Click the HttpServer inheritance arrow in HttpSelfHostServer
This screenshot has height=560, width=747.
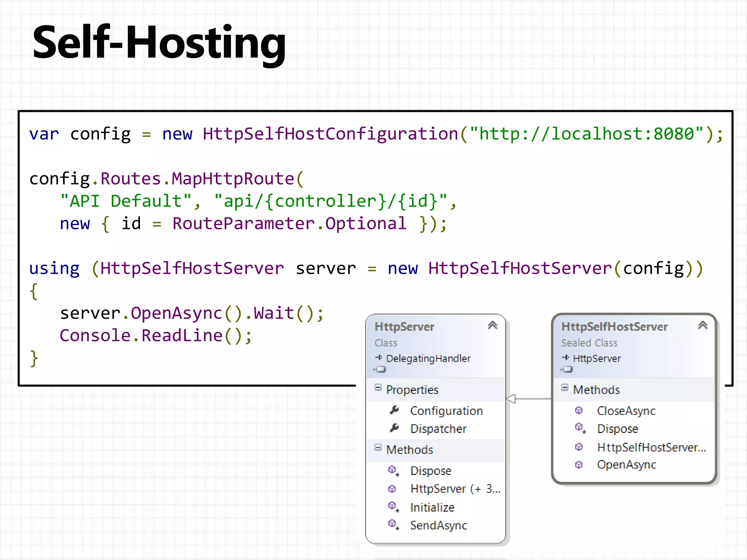[x=565, y=358]
